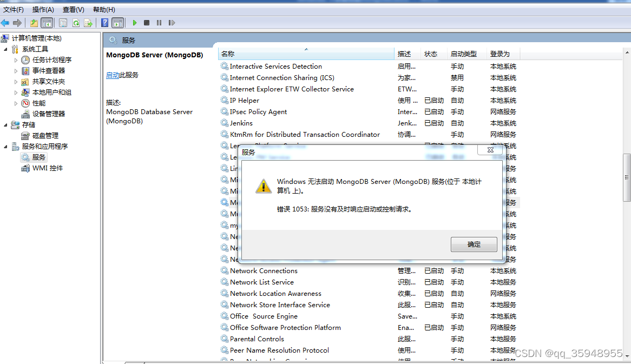Click the 启动 link to start service
This screenshot has width=631, height=364.
[x=112, y=75]
